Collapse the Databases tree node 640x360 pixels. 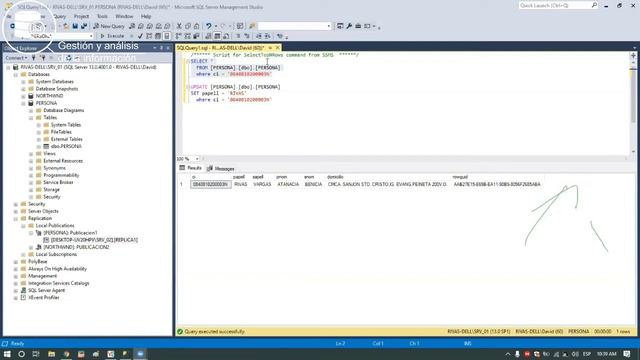(x=16, y=74)
